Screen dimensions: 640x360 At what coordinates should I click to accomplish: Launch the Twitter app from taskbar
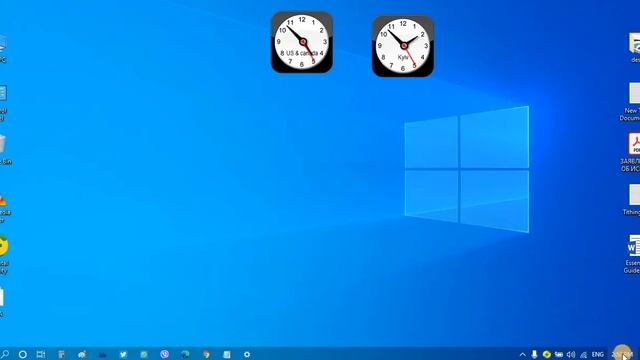pyautogui.click(x=123, y=354)
